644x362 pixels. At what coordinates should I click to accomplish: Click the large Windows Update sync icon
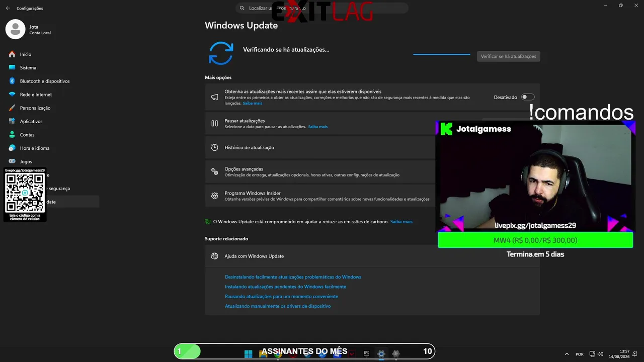pyautogui.click(x=221, y=53)
